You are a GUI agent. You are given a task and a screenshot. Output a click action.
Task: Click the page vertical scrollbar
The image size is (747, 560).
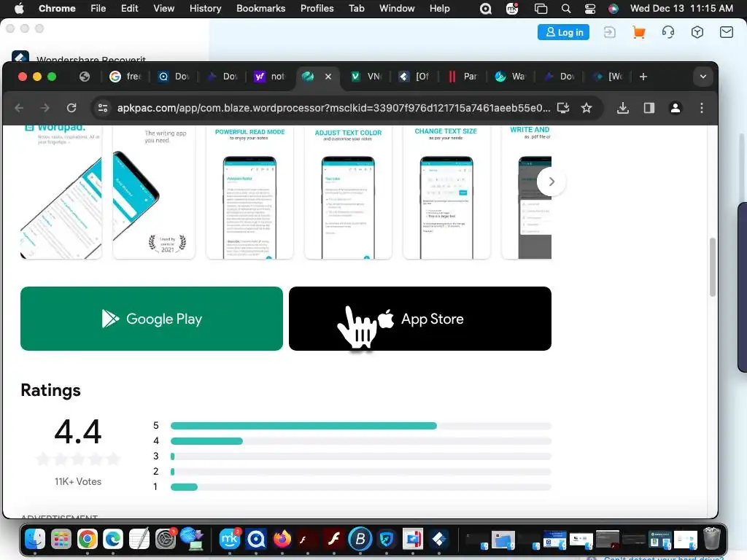(712, 267)
